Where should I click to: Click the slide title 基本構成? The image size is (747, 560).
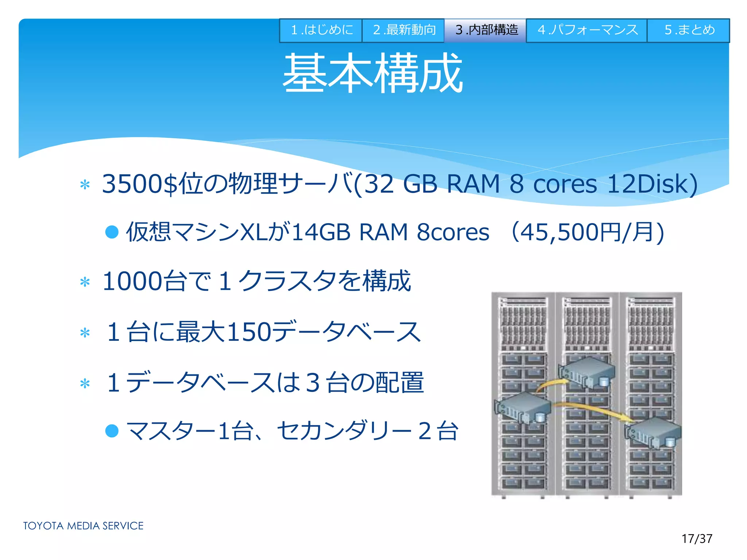pyautogui.click(x=373, y=73)
